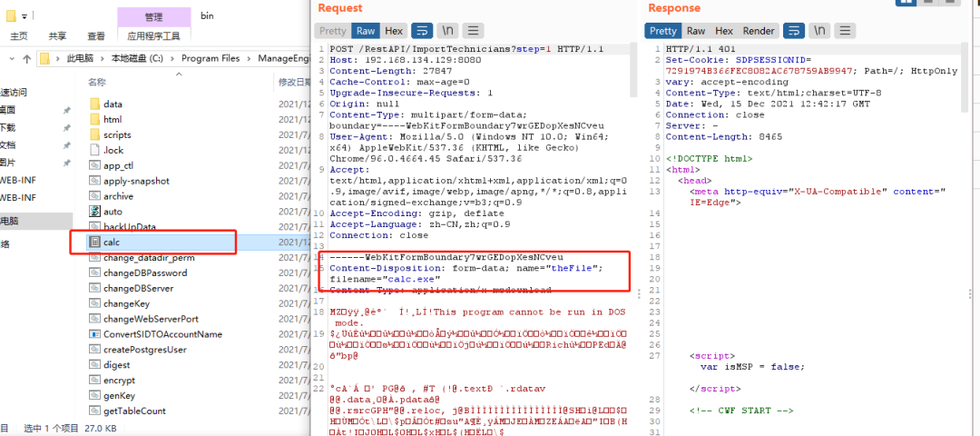This screenshot has width=980, height=436.
Task: Go up one folder level in Explorer
Action: point(26,58)
